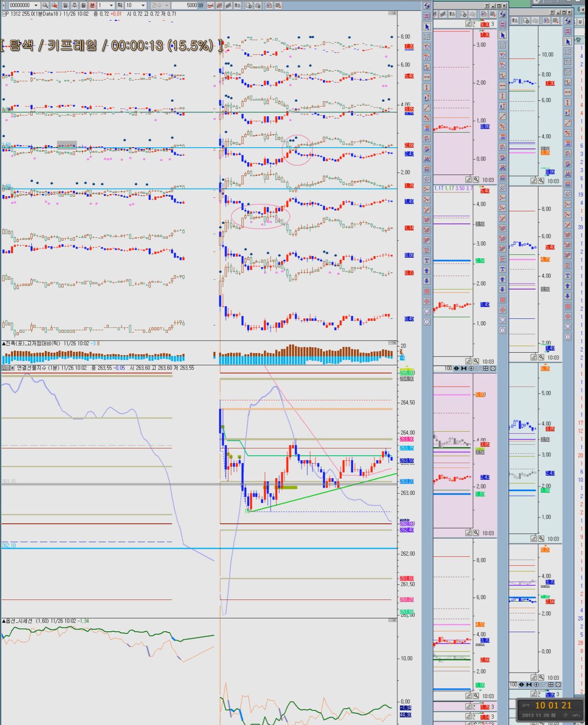Toggle the 분 (minute) period button
The width and height of the screenshot is (588, 725).
click(x=92, y=5)
